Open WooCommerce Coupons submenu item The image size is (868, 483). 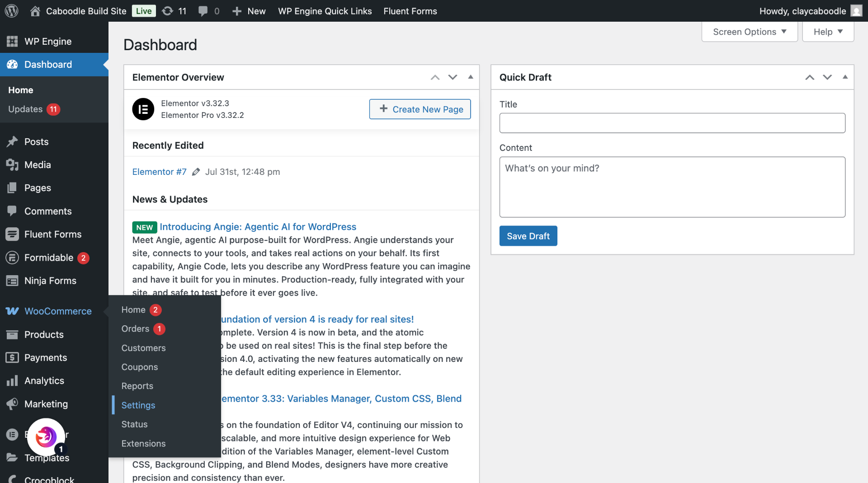point(140,367)
